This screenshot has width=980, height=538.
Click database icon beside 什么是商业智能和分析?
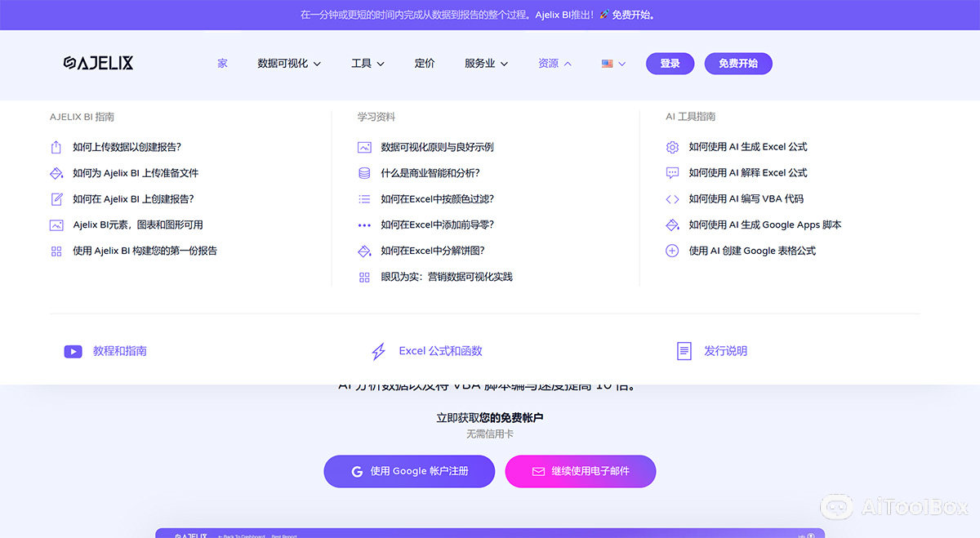pyautogui.click(x=364, y=173)
